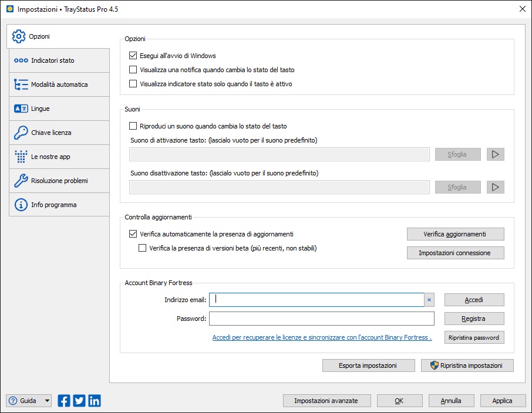532x413 pixels.
Task: Click the Indicatori stato three-dots icon
Action: point(21,60)
